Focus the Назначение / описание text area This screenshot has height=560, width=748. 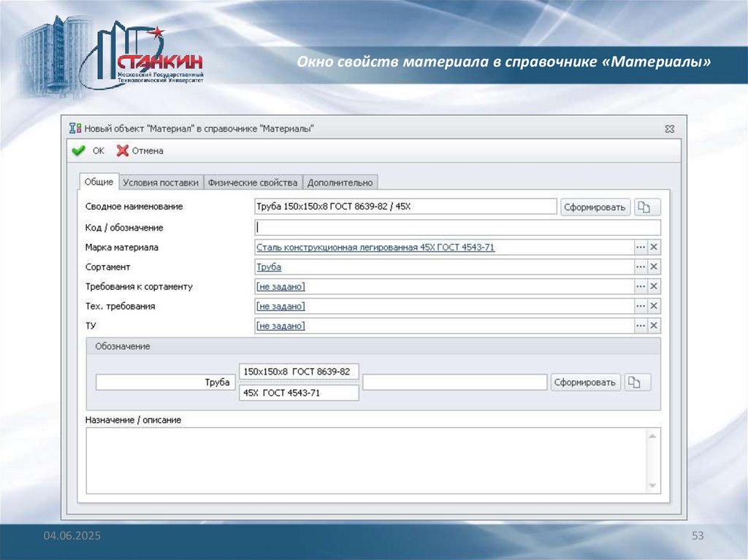point(366,460)
